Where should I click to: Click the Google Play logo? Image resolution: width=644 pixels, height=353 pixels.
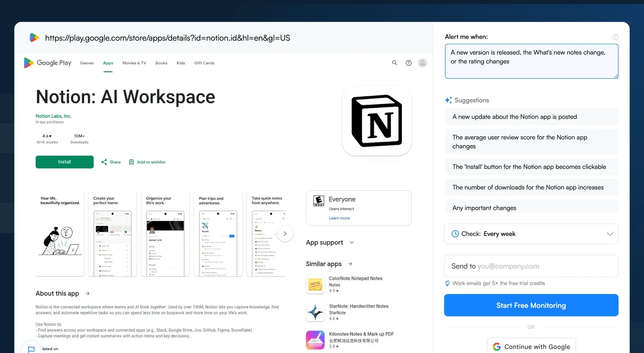pos(47,63)
